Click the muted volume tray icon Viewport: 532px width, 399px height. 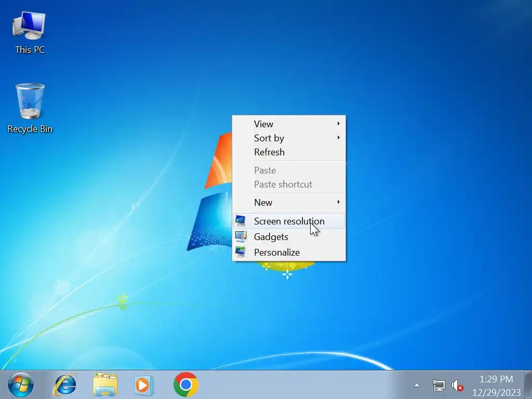pos(457,385)
